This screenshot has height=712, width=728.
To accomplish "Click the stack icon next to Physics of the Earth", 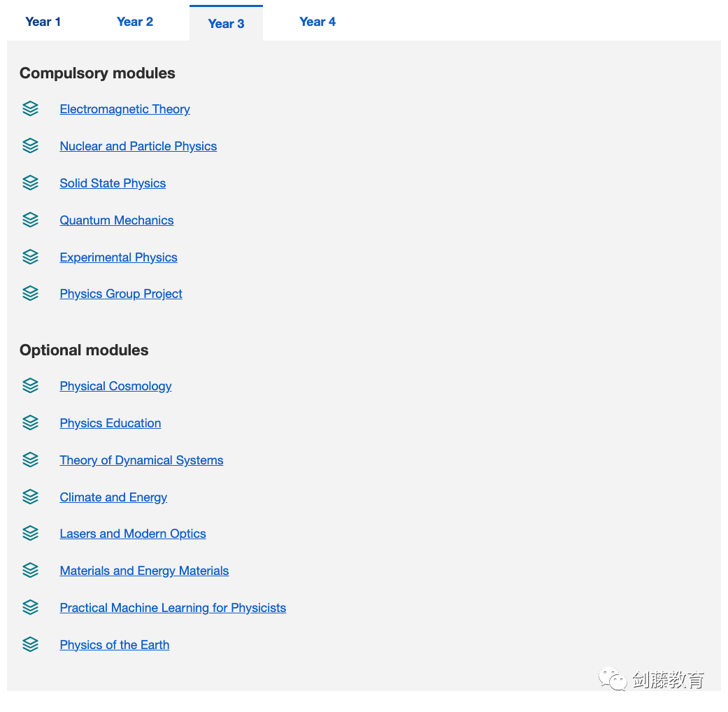I will [x=30, y=645].
